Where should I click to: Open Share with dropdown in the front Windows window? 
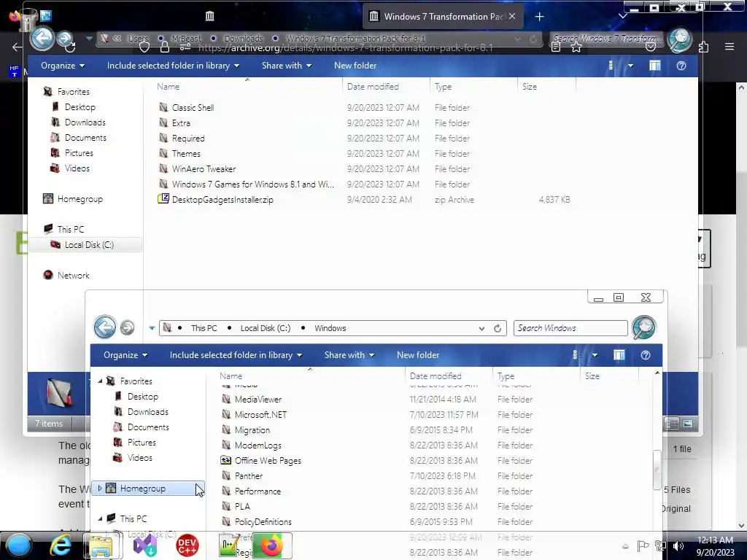pos(349,355)
